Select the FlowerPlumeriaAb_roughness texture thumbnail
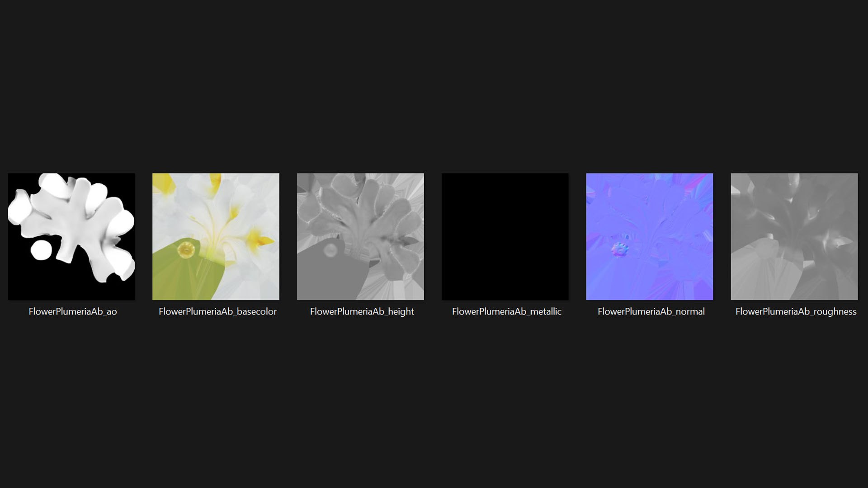868x488 pixels. [x=794, y=236]
